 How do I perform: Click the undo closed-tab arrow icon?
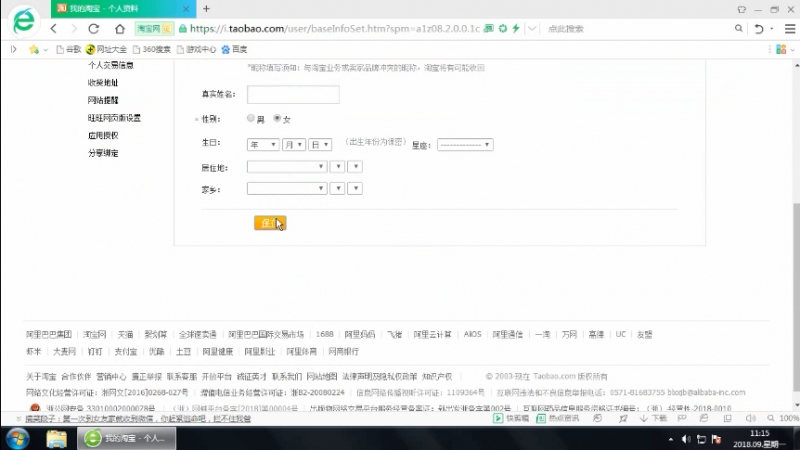click(759, 29)
